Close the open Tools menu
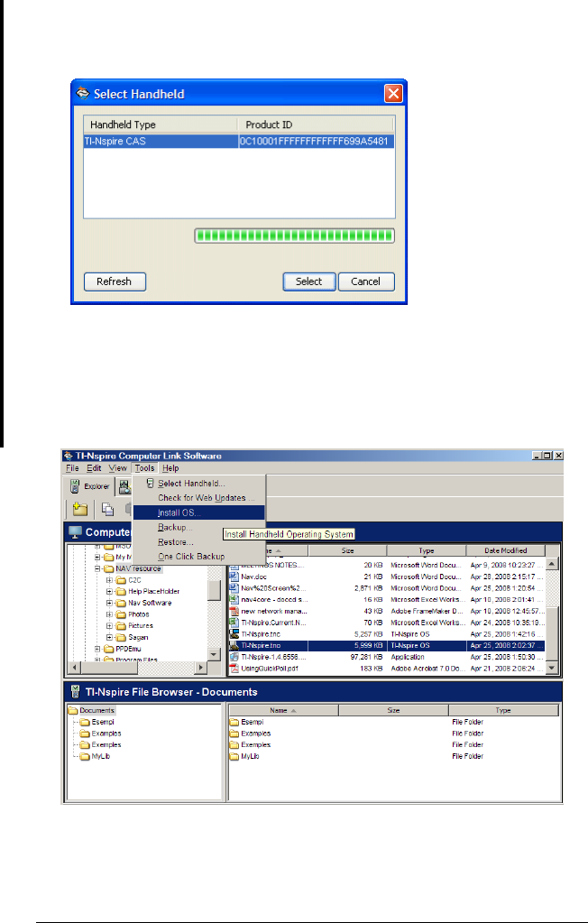588x923 pixels. coord(145,468)
